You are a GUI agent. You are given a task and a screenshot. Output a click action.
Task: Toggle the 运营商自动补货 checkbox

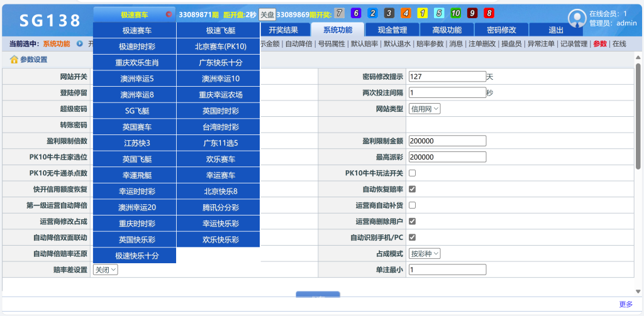point(413,205)
